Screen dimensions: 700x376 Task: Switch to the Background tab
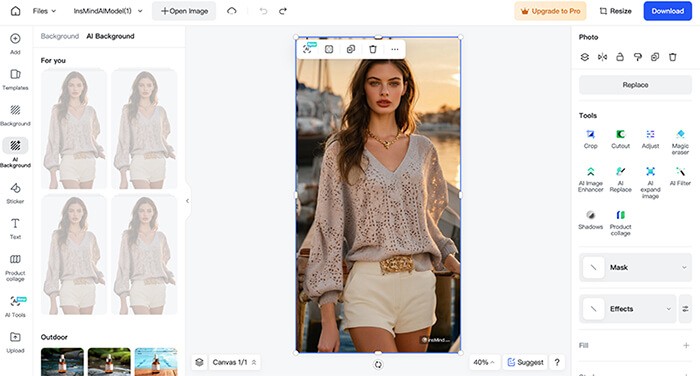click(60, 36)
